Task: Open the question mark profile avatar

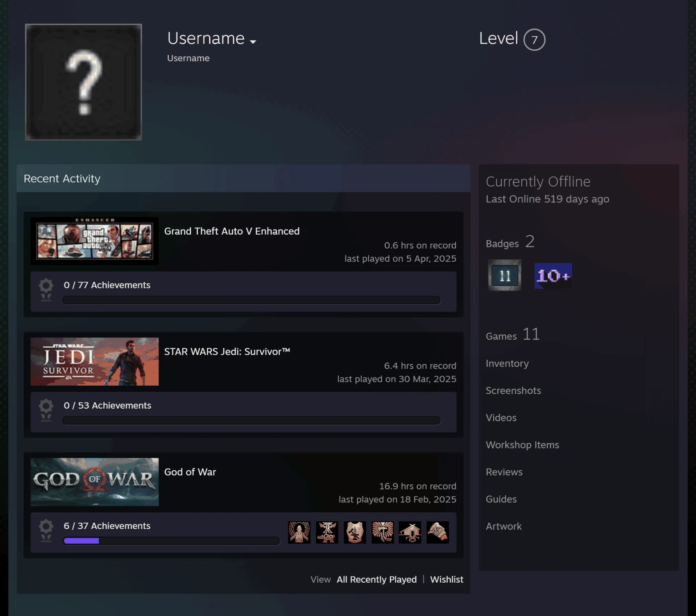Action: [83, 82]
